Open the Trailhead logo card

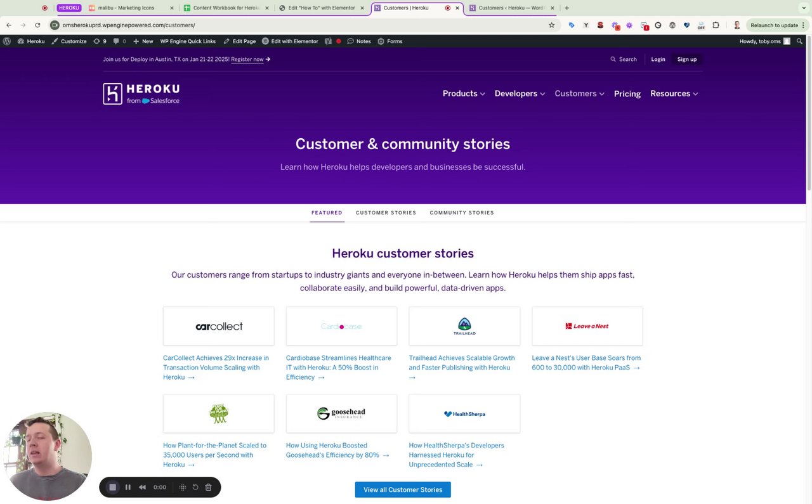tap(464, 326)
